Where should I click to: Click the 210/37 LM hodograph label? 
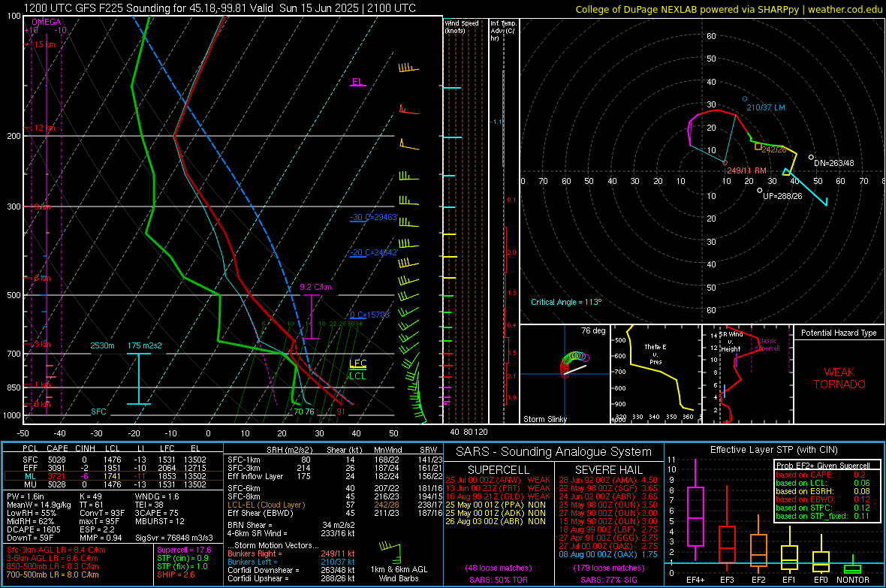pyautogui.click(x=766, y=107)
